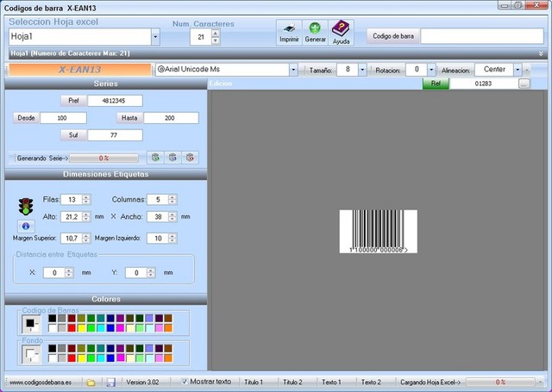Click the Suf field showing 77

click(x=115, y=135)
